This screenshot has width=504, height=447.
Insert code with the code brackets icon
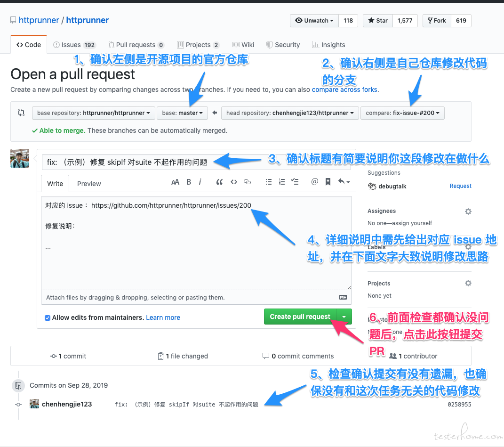234,182
